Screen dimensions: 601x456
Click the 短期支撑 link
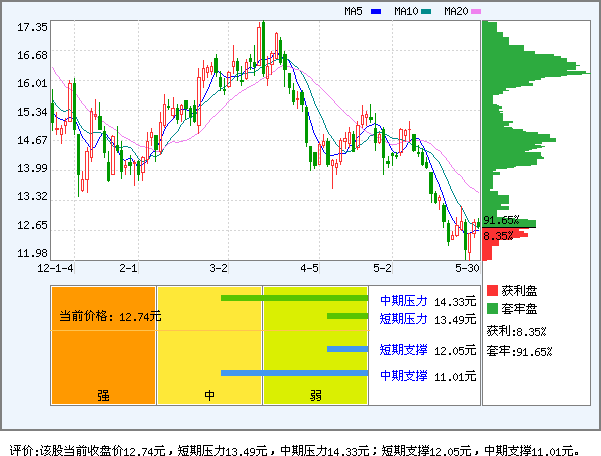(404, 350)
